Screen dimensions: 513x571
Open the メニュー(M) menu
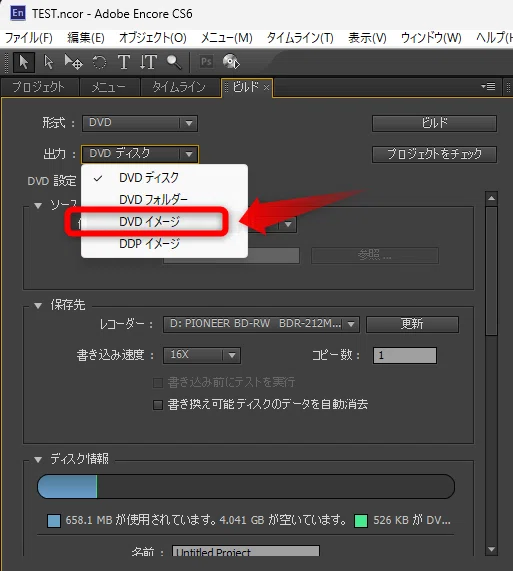(x=227, y=38)
